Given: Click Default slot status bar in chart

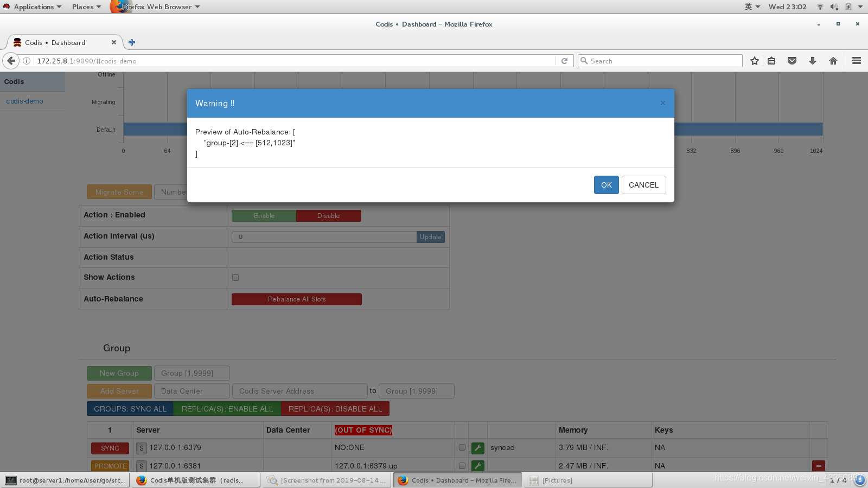Looking at the screenshot, I should [473, 129].
